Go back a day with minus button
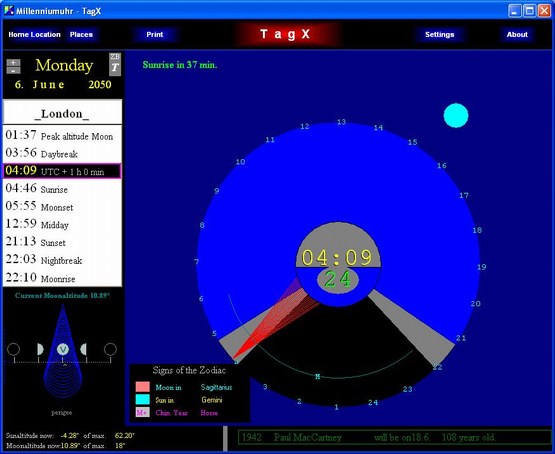The height and width of the screenshot is (454, 555). point(13,70)
